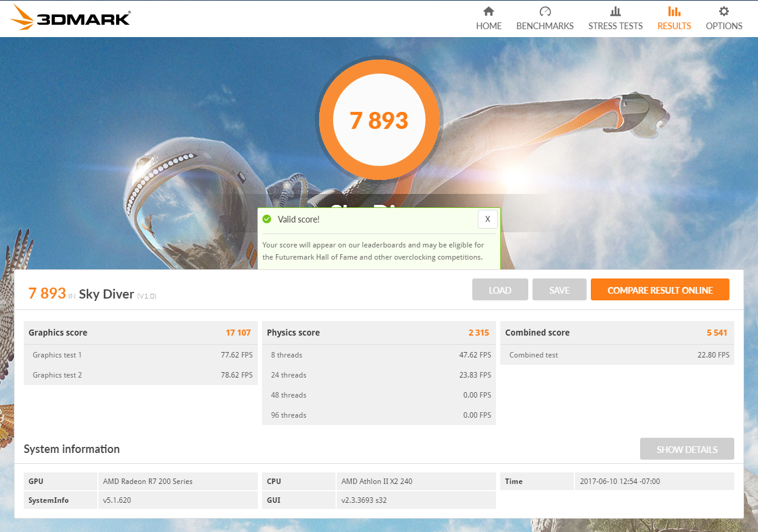The image size is (758, 532).
Task: Click the LOAD button
Action: 500,290
